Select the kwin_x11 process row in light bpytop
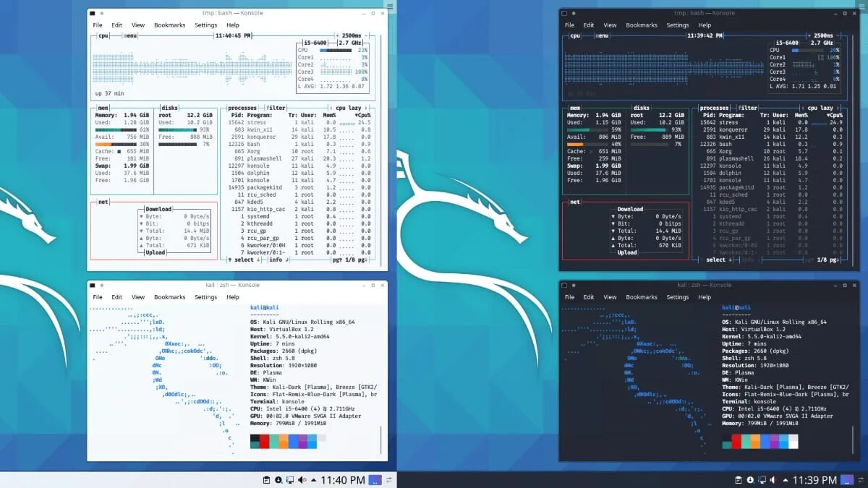Screen dimensions: 868x488 point(299,129)
